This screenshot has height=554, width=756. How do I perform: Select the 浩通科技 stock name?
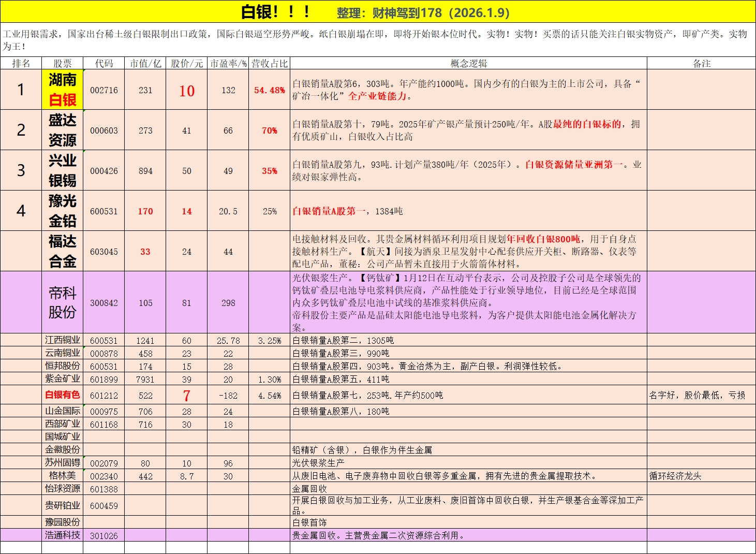coord(63,535)
